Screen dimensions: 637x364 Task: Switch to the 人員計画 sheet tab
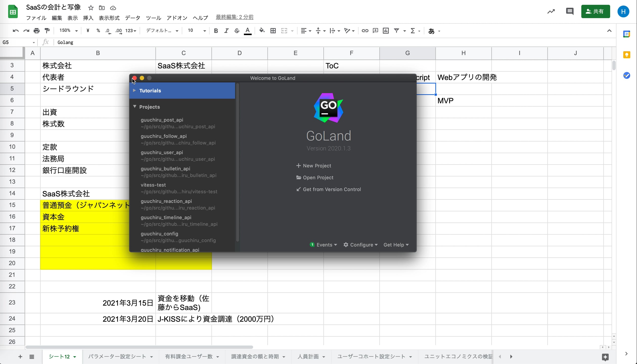coord(308,356)
